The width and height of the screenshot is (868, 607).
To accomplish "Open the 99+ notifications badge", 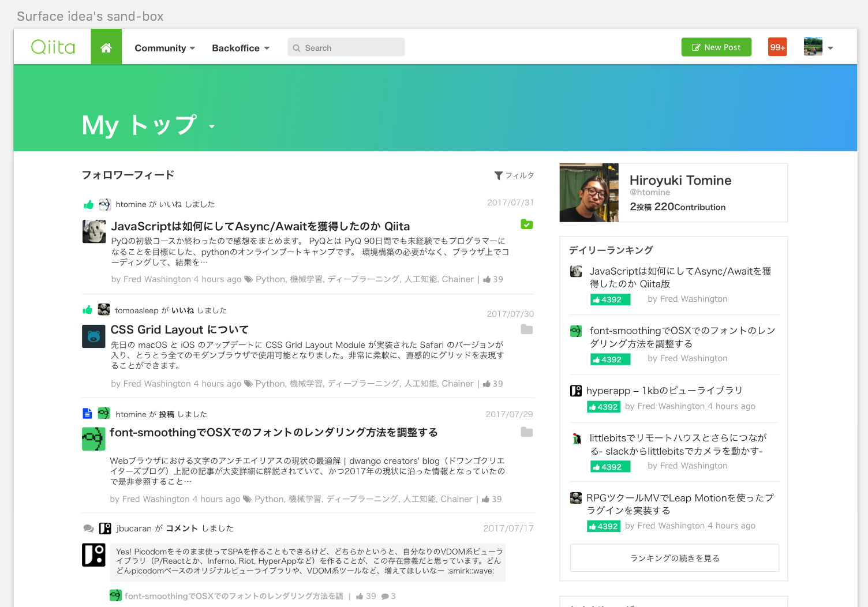I will coord(777,47).
